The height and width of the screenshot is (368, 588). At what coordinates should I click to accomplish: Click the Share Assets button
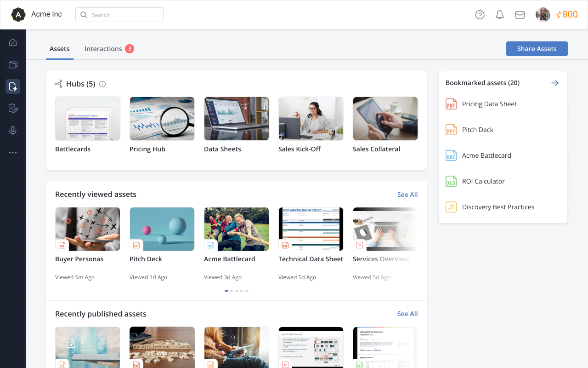coord(537,48)
